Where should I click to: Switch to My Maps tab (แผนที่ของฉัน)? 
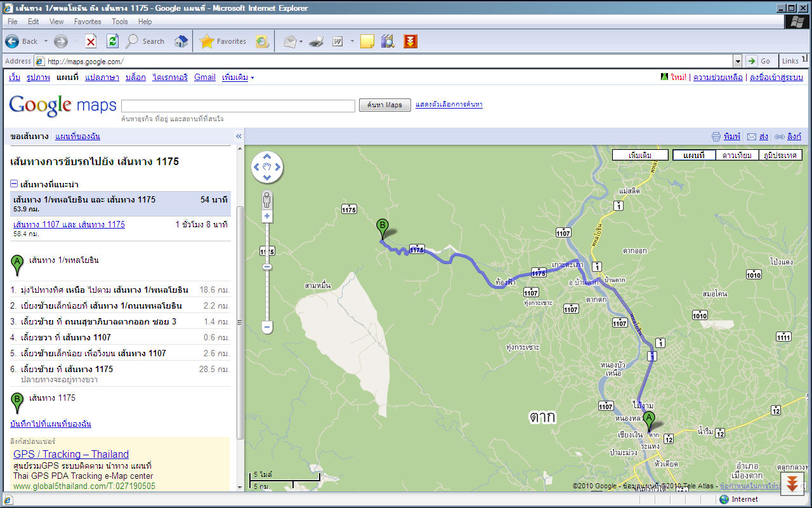tap(77, 137)
